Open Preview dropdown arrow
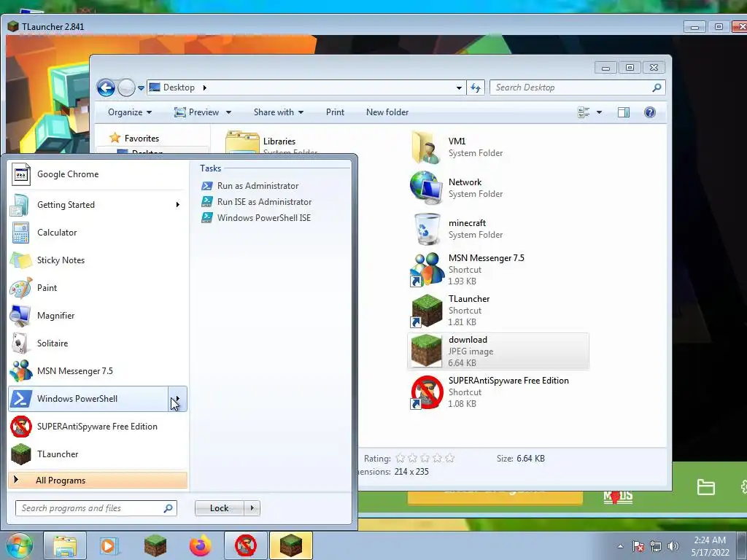Viewport: 747px width, 560px height. (228, 112)
